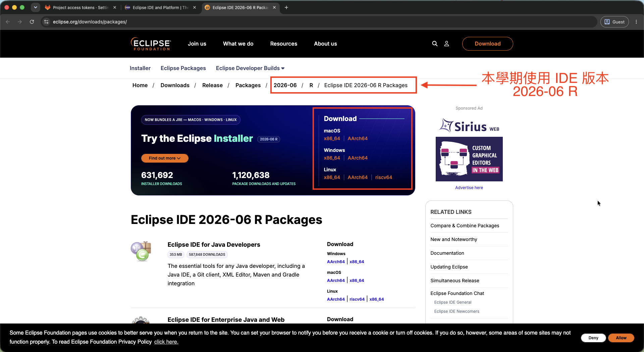Open the Sirius Web sponsored ad image
Viewport: 644px width, 352px height.
pos(469,159)
